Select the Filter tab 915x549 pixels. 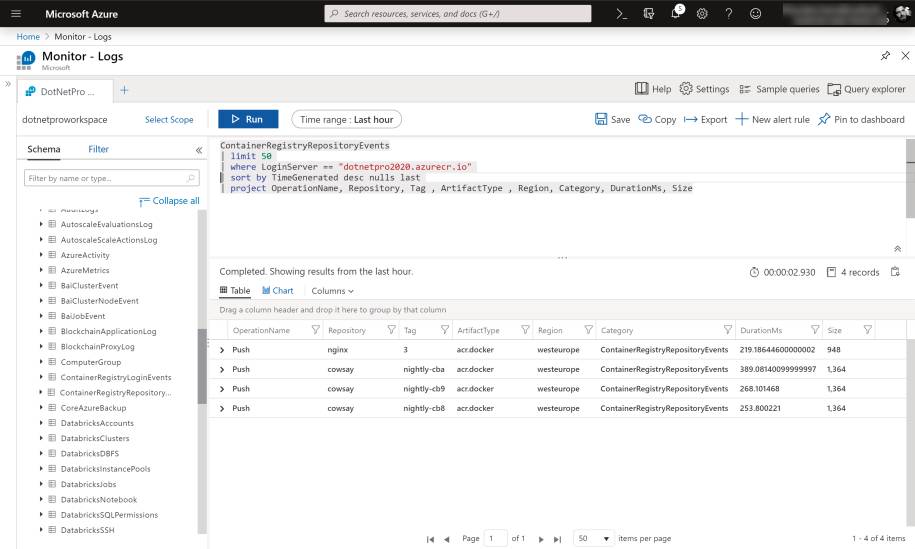point(98,149)
